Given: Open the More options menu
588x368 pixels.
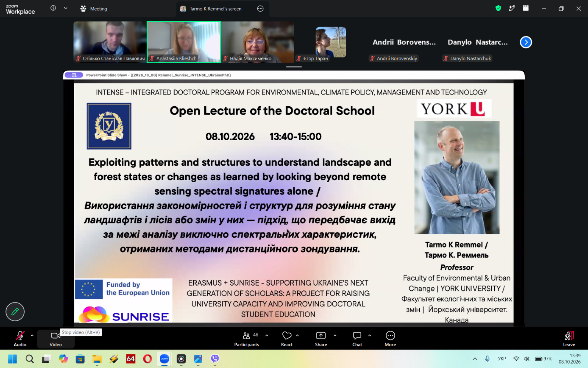Looking at the screenshot, I should point(390,339).
